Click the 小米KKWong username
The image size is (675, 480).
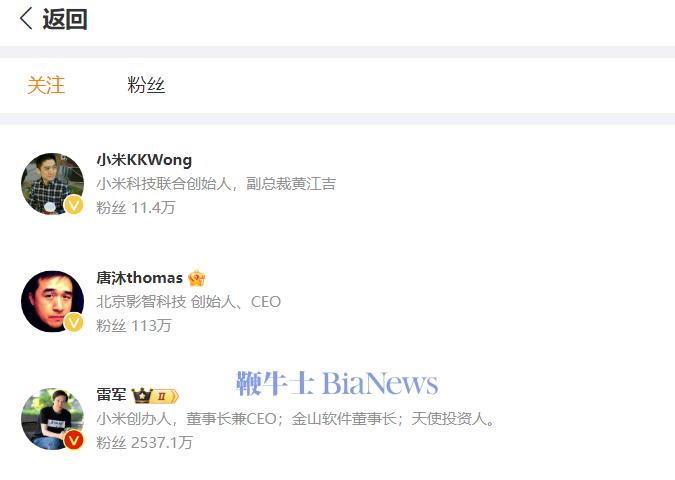pyautogui.click(x=144, y=160)
